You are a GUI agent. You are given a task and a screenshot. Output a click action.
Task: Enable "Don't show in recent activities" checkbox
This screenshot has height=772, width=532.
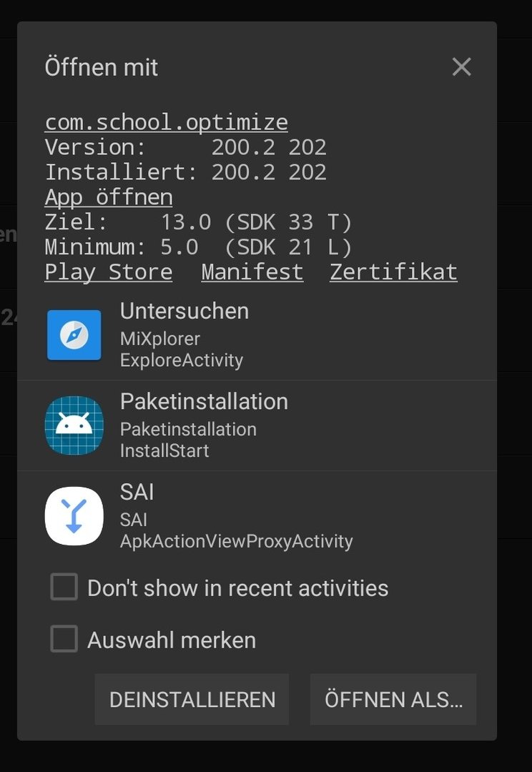(64, 588)
